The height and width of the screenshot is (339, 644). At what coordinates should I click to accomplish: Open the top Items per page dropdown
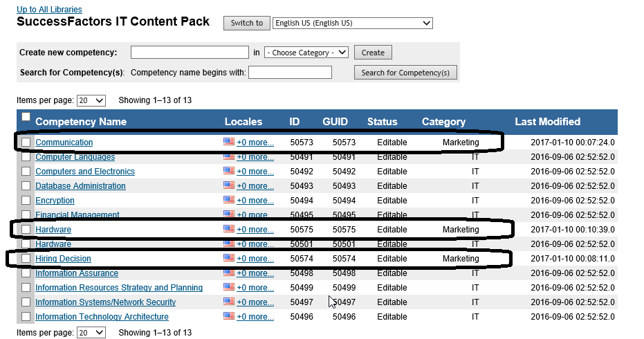(91, 100)
